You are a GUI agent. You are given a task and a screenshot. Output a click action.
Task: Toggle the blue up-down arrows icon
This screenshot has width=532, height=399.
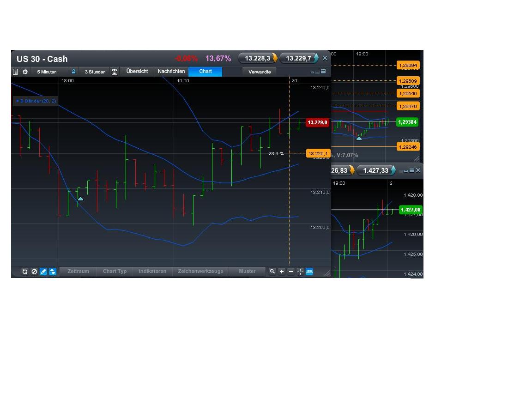[x=53, y=272]
